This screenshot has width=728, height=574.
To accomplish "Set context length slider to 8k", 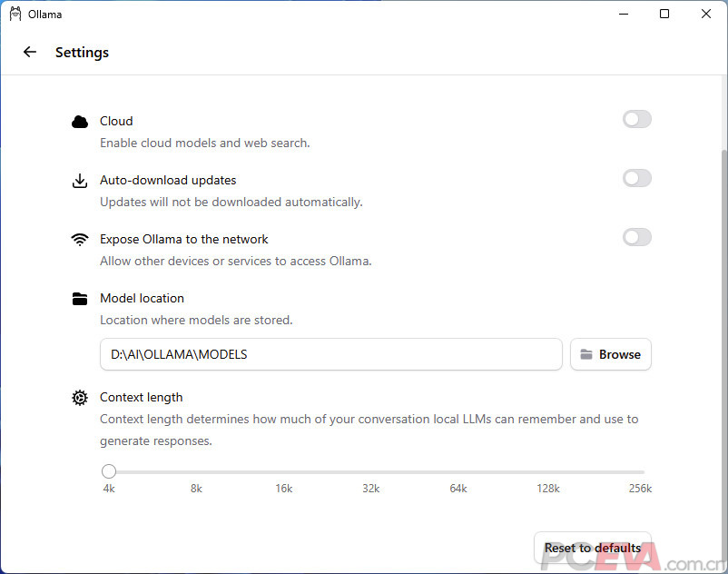I will 196,472.
